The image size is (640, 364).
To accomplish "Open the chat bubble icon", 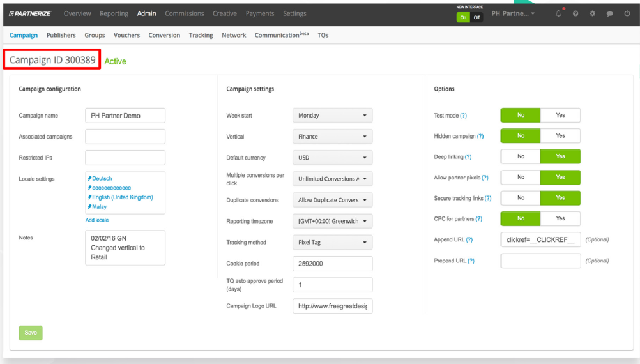I will 609,13.
